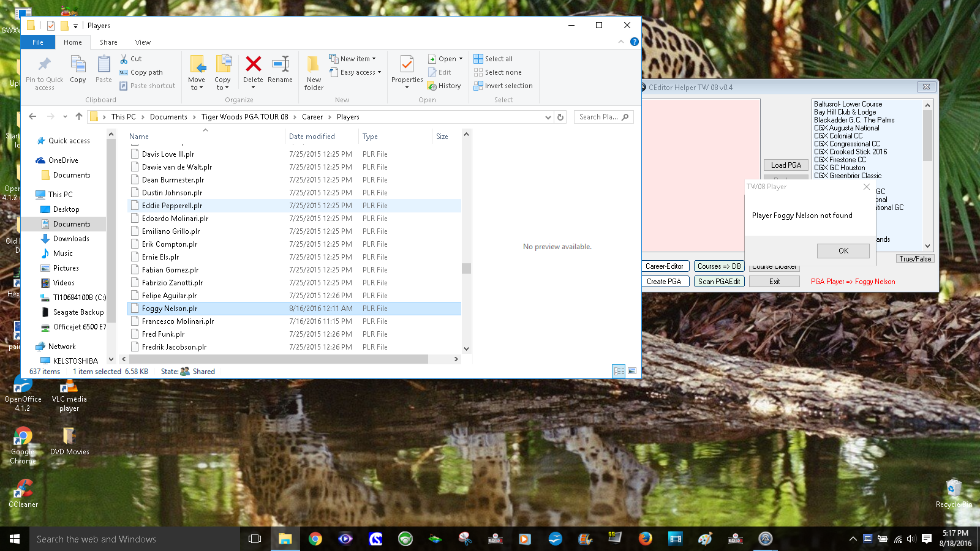Create a New folder
This screenshot has height=551, width=980.
pyautogui.click(x=314, y=72)
